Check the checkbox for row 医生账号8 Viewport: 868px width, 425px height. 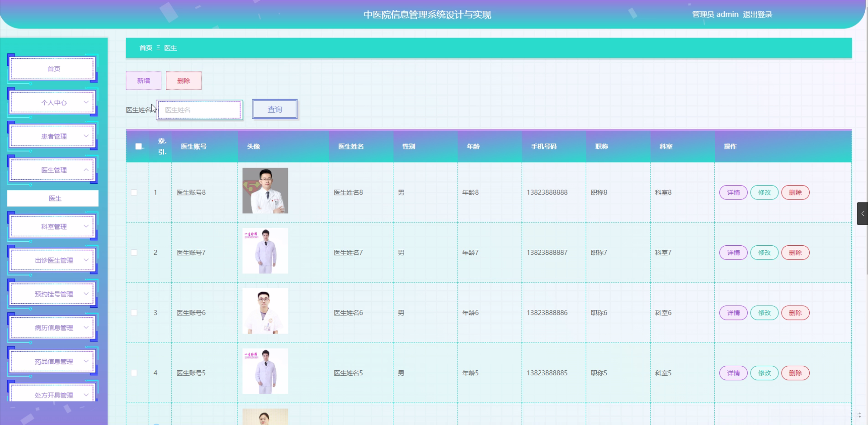[x=134, y=192]
